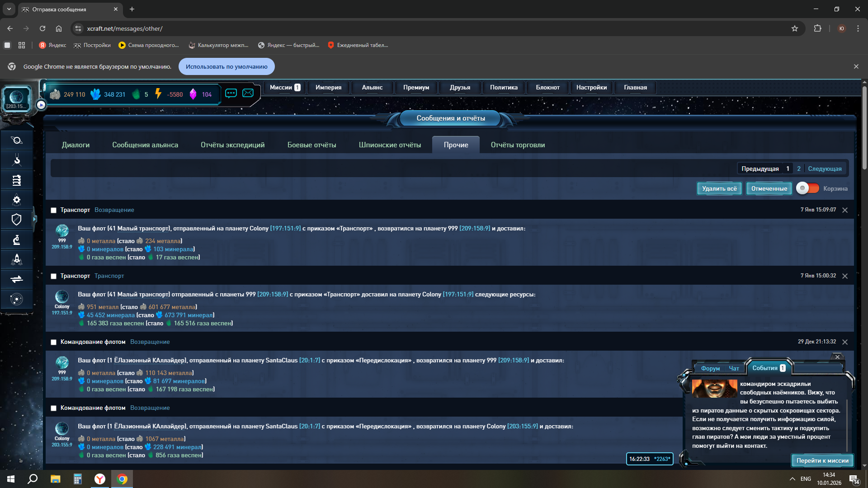Open the galaxy orbit sidebar icon

coord(17,299)
